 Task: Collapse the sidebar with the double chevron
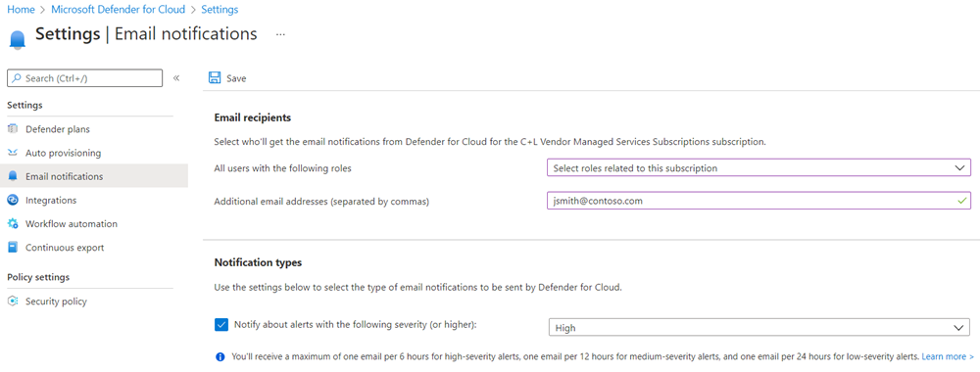176,78
